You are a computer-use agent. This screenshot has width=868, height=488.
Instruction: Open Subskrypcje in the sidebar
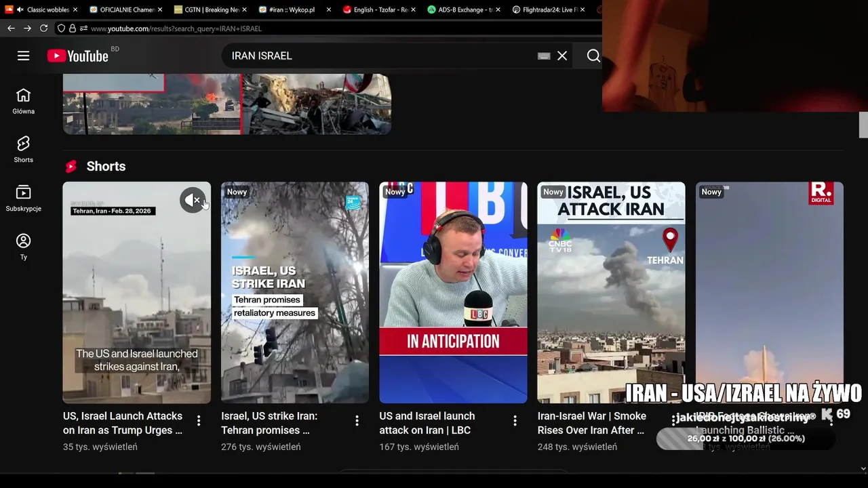pos(24,199)
